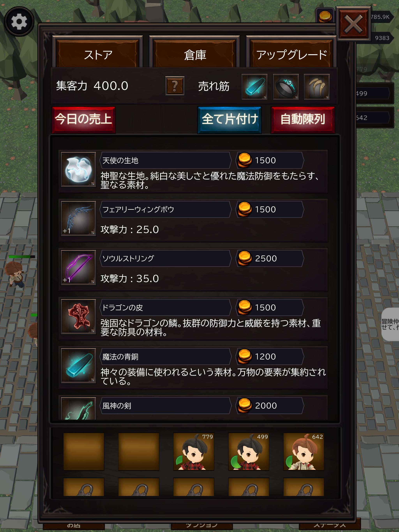Viewport: 399px width, 532px height.
Task: Tap the ソウルストリング purple bow icon
Action: pyautogui.click(x=79, y=267)
